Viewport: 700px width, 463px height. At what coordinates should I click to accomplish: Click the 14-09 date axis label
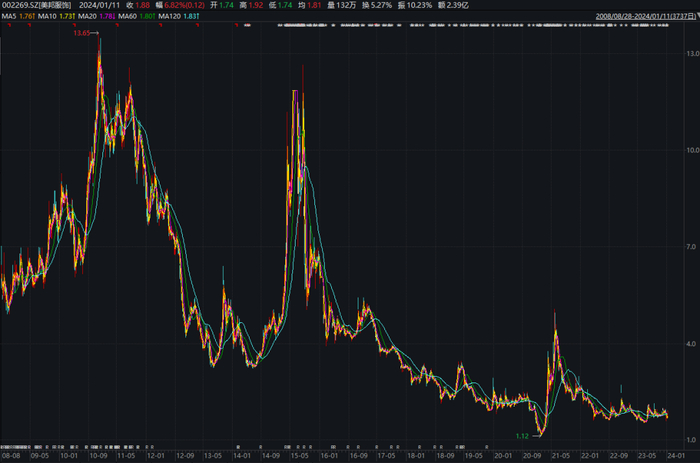tap(271, 456)
